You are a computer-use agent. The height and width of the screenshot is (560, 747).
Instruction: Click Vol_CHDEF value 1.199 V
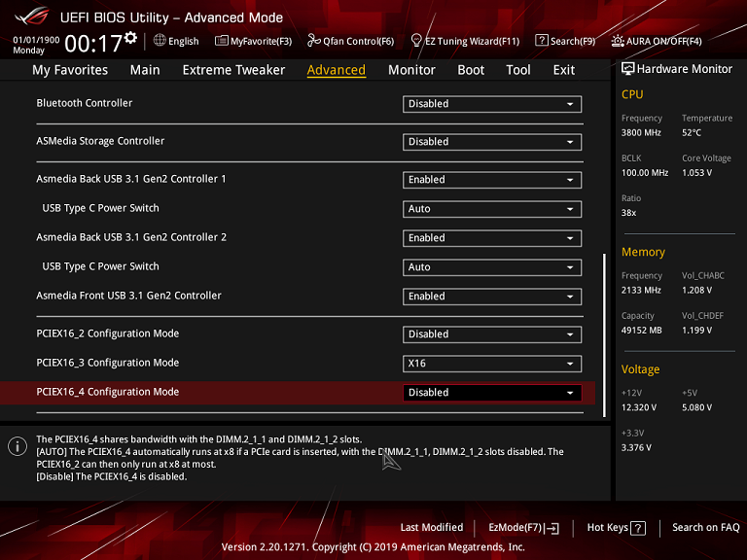[x=697, y=331]
